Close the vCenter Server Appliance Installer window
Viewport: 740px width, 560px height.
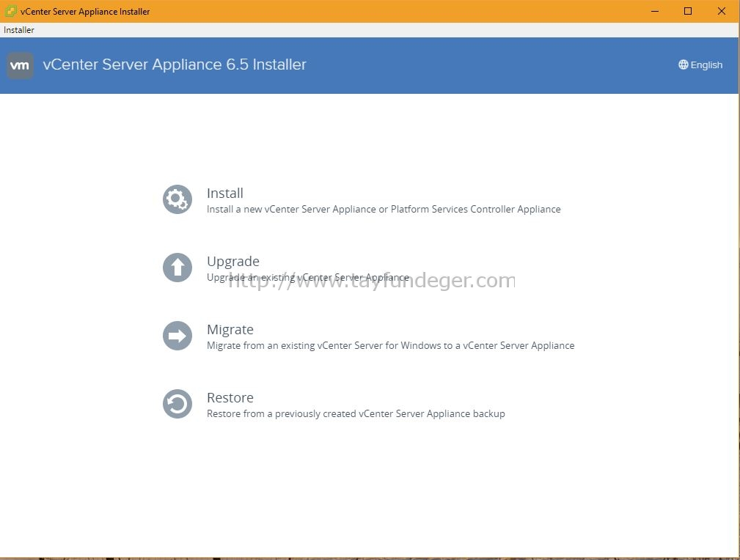[721, 11]
